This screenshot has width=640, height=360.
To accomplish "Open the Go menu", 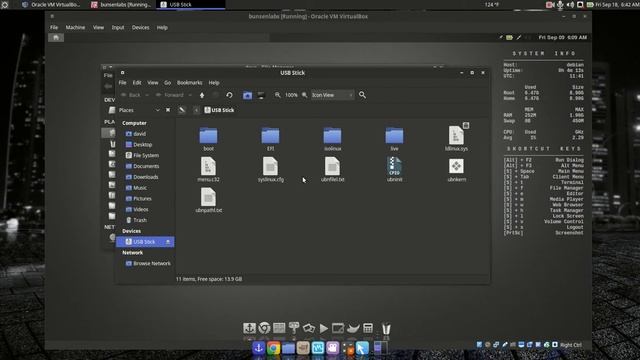I will pos(167,82).
